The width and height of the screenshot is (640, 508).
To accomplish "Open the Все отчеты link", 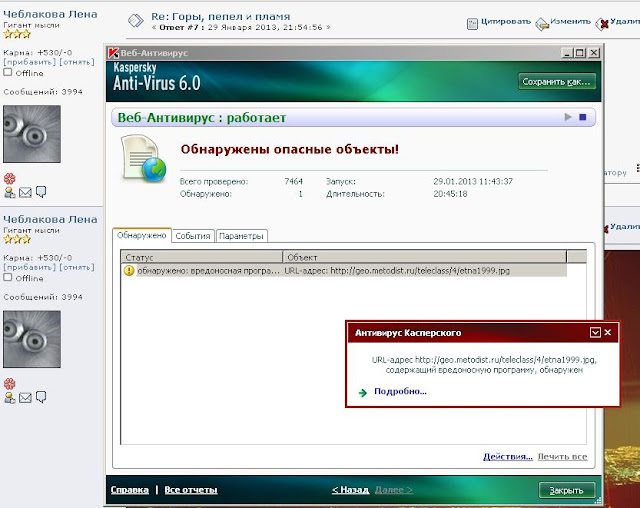I will [x=191, y=490].
